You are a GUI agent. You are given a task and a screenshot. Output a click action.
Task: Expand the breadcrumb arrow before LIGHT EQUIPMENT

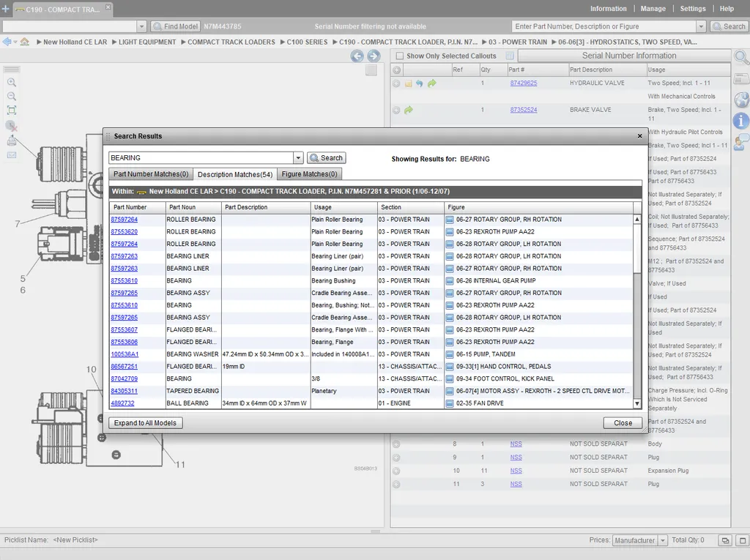click(114, 42)
